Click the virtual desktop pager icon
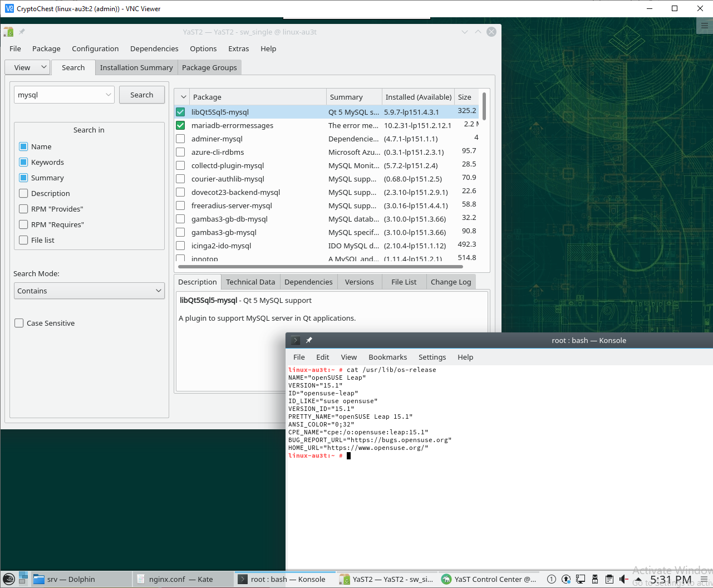Viewport: 713px width, 588px height. [23, 579]
